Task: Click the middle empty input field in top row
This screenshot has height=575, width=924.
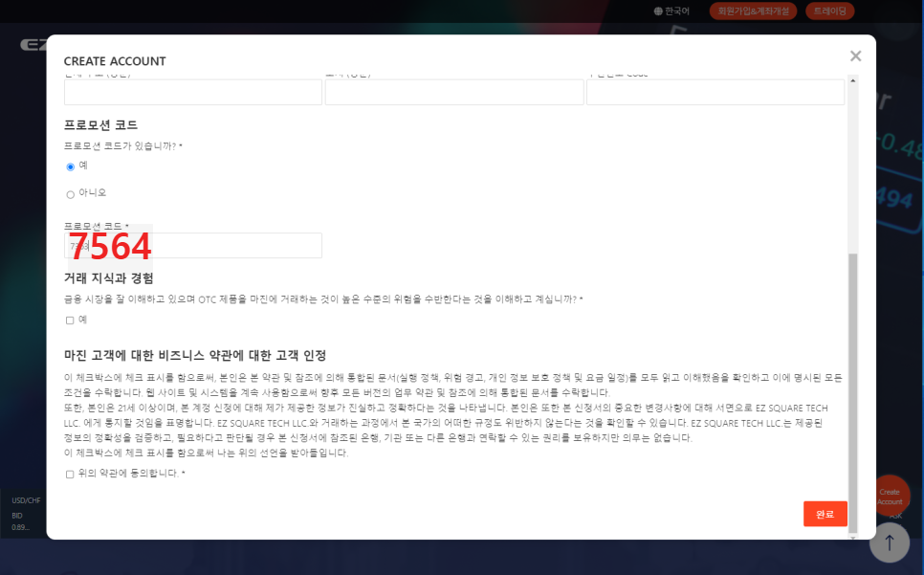Action: 454,93
